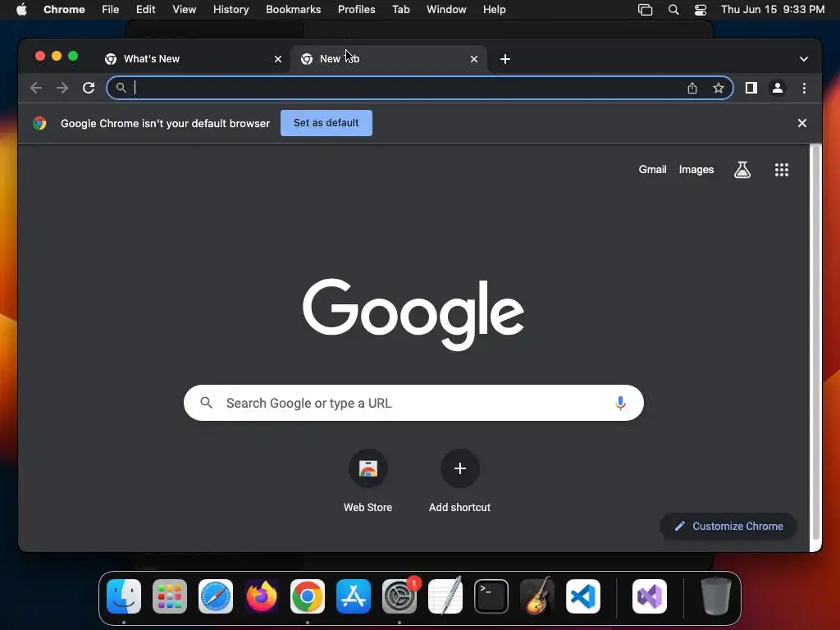Click the browser forward arrow
Screen dimensions: 840x630
62,88
